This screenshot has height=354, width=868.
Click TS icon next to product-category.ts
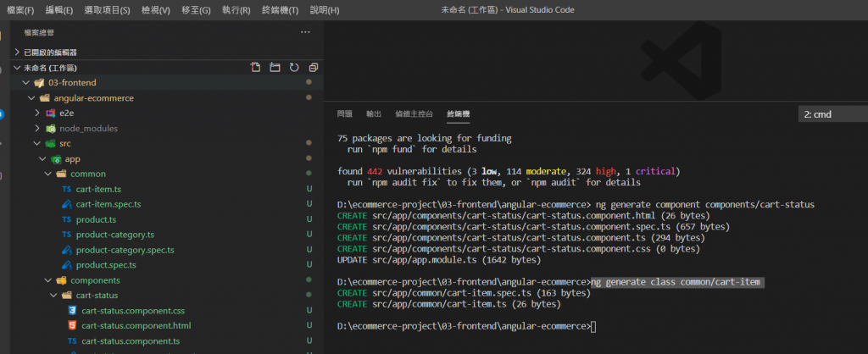(66, 235)
